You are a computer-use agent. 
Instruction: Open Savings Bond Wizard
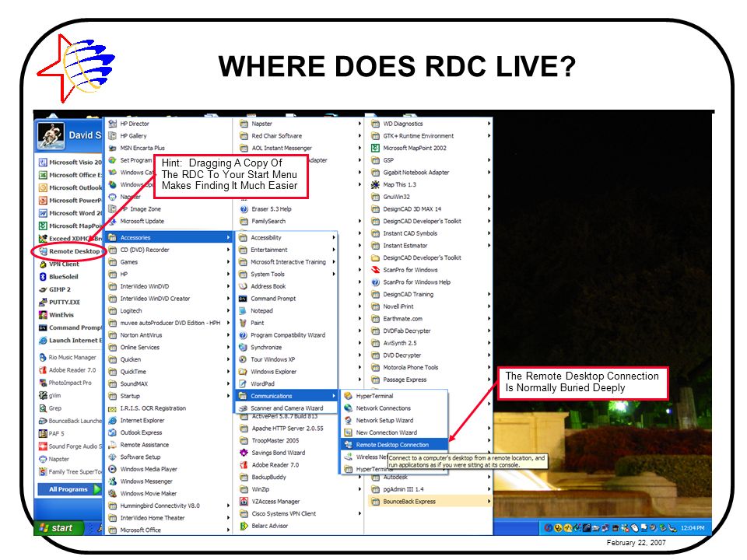(272, 453)
